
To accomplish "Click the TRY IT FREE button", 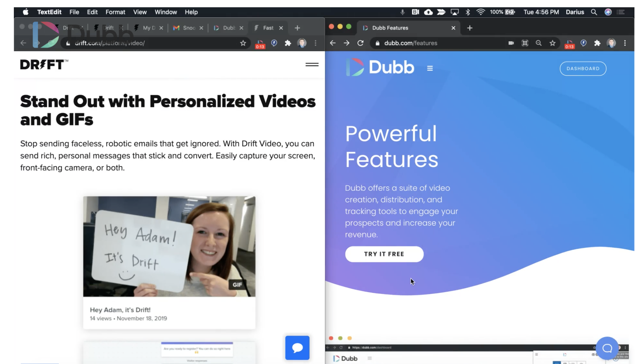I will coord(384,254).
